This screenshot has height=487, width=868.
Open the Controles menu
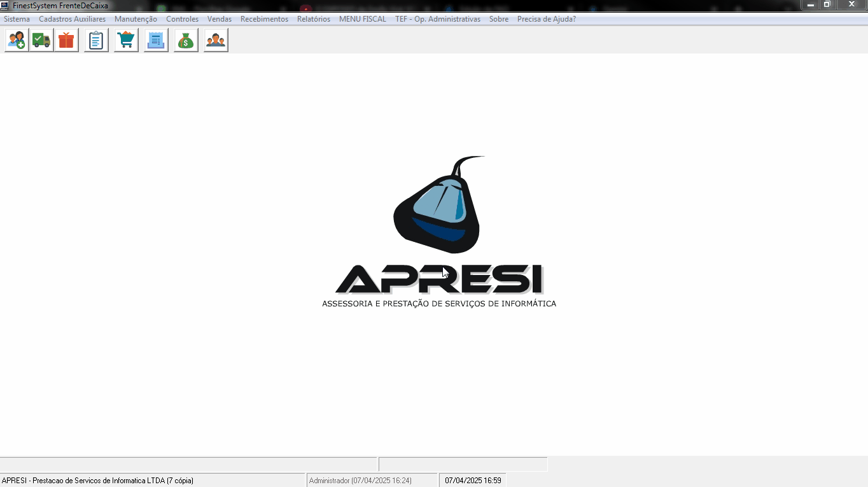(x=182, y=19)
